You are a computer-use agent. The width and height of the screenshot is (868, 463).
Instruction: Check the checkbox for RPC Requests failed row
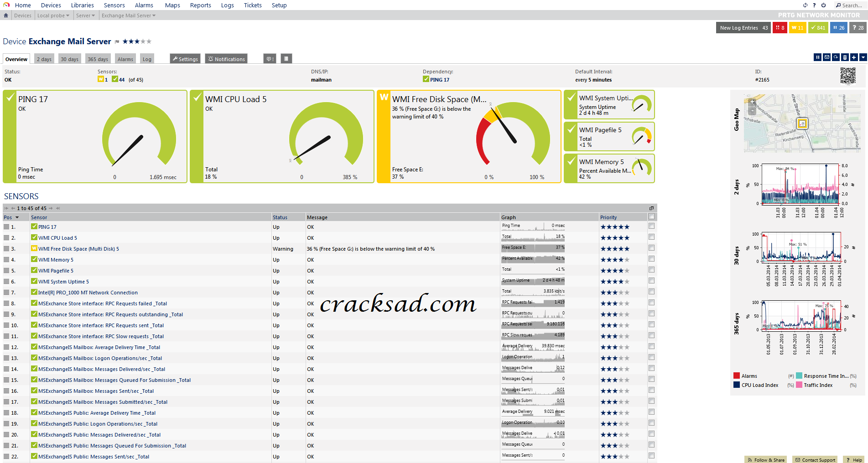pyautogui.click(x=651, y=303)
